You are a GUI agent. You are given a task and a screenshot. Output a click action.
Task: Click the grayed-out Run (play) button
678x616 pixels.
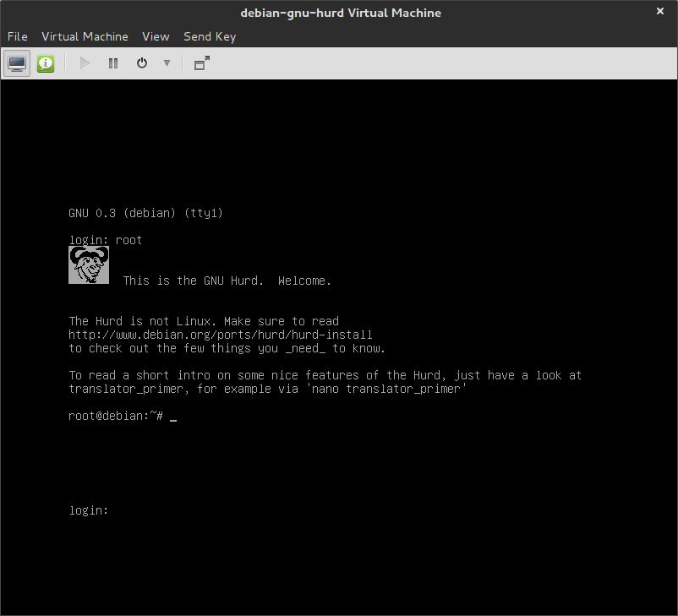(x=85, y=63)
